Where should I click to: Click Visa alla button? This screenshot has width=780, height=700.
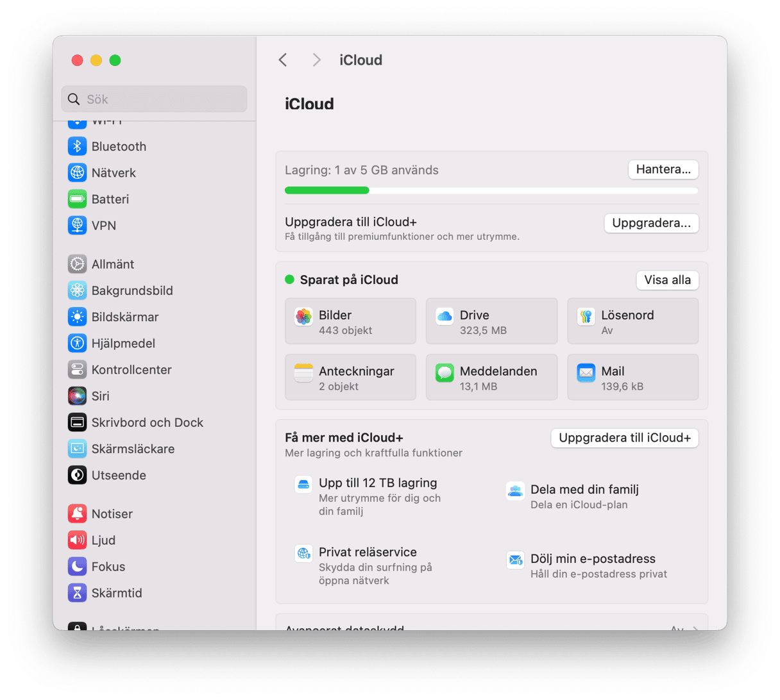coord(667,280)
